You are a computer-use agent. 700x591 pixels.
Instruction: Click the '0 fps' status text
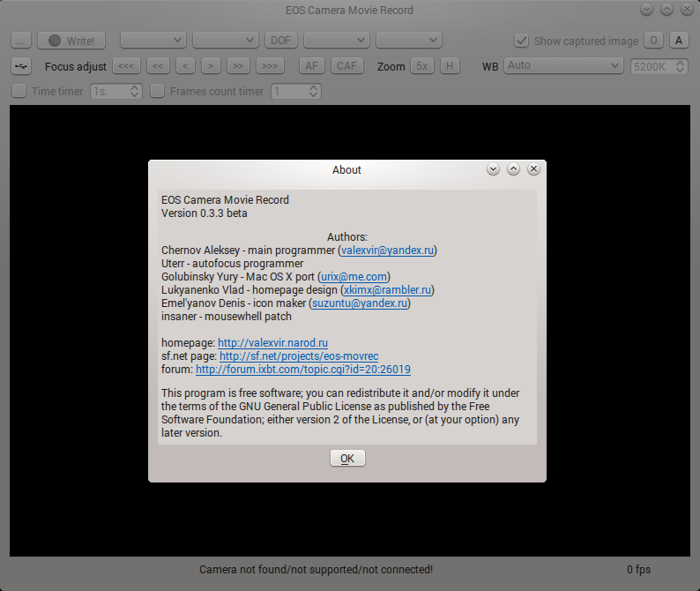(x=639, y=570)
